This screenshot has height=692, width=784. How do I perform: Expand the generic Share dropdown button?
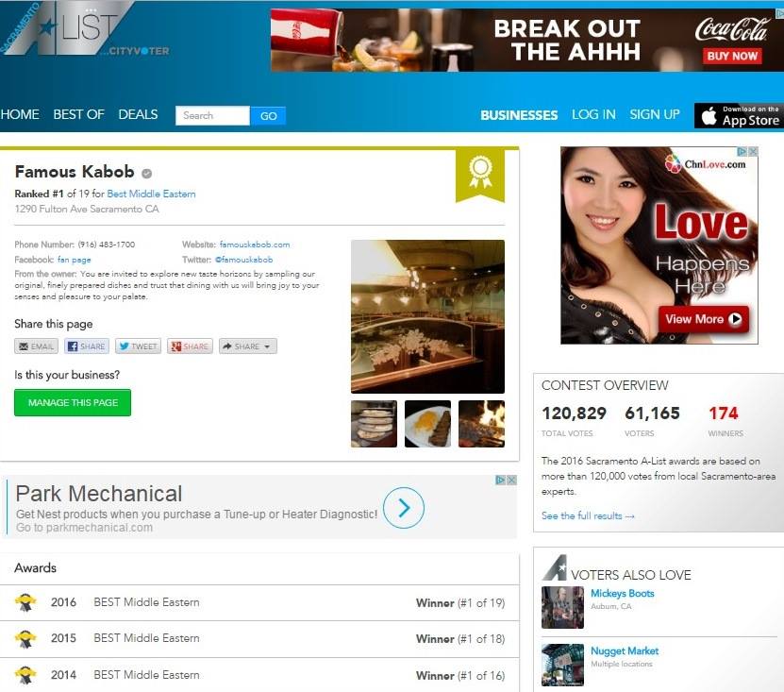[x=247, y=346]
